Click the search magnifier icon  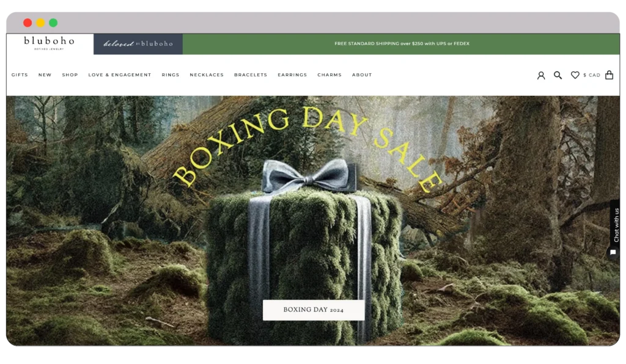click(558, 75)
